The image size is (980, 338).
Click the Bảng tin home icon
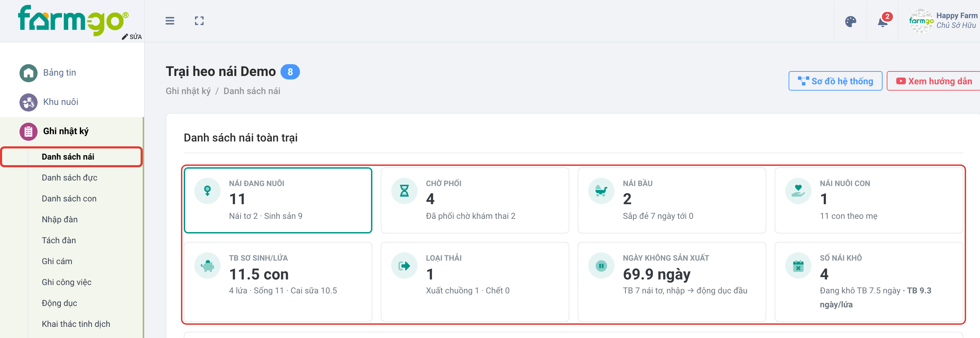point(29,73)
